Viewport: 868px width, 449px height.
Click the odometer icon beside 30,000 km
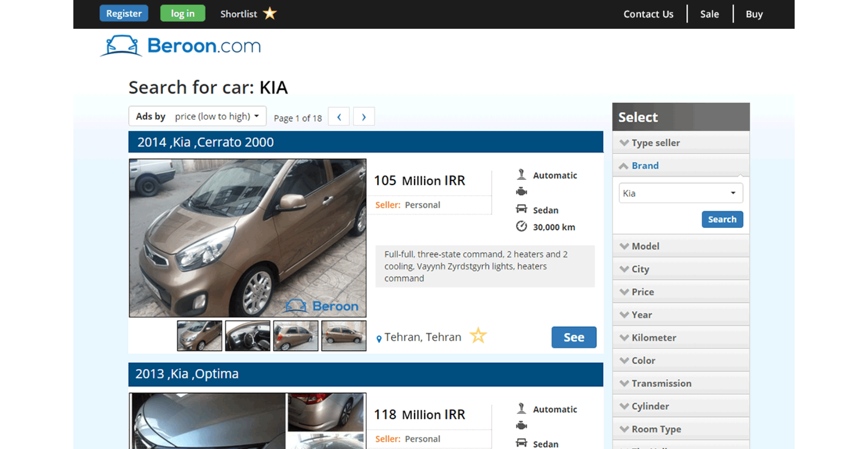tap(521, 226)
